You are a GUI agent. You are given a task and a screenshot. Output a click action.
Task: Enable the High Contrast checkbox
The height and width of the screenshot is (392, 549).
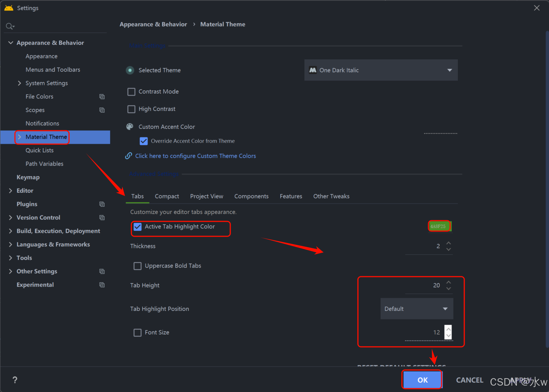131,109
